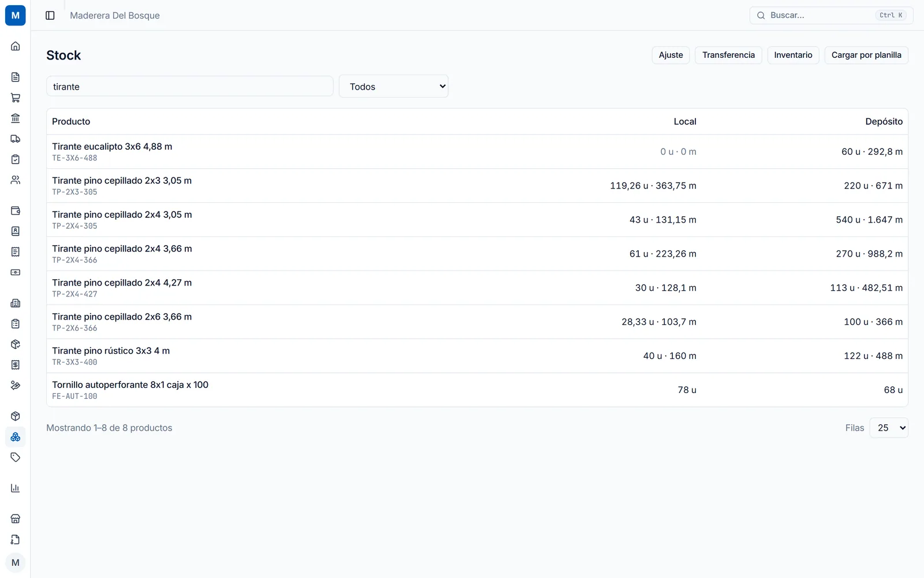Toggle the sidebar panel icon
The width and height of the screenshot is (924, 578).
tap(50, 16)
